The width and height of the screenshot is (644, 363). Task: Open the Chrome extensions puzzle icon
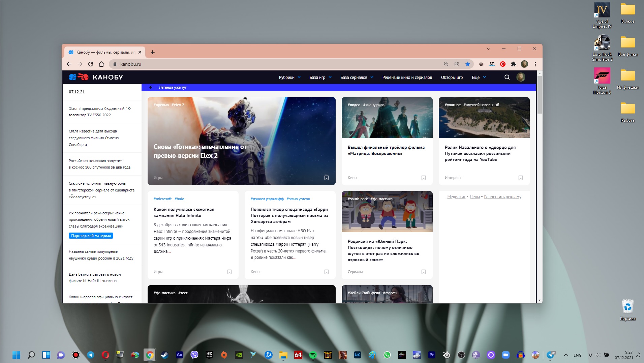514,64
